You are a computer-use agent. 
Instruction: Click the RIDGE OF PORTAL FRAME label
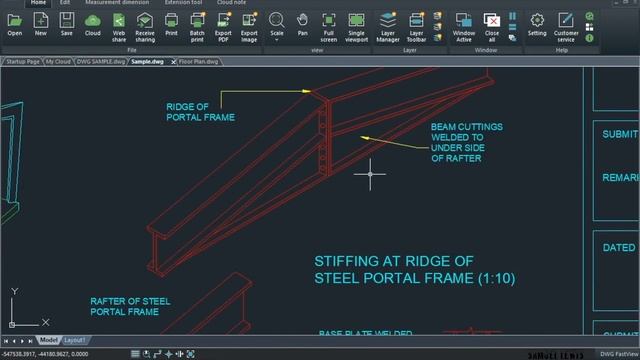pyautogui.click(x=200, y=112)
